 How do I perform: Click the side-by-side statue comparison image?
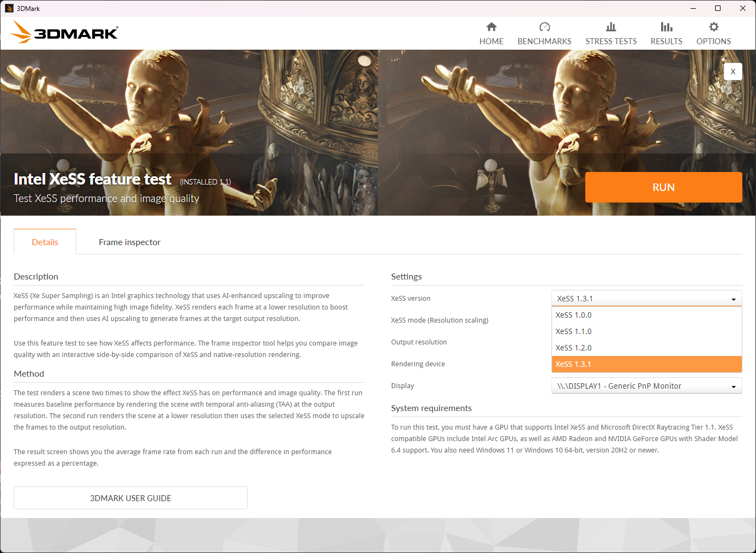pyautogui.click(x=378, y=109)
